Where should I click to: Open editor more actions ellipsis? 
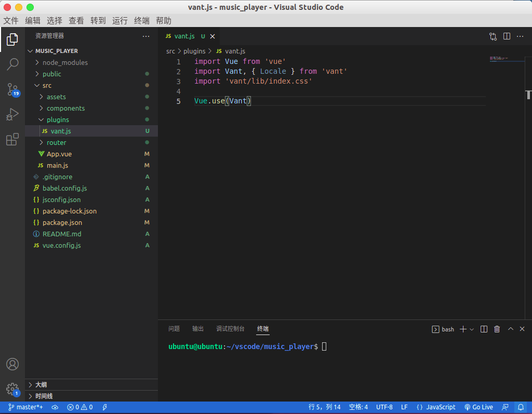[x=520, y=36]
